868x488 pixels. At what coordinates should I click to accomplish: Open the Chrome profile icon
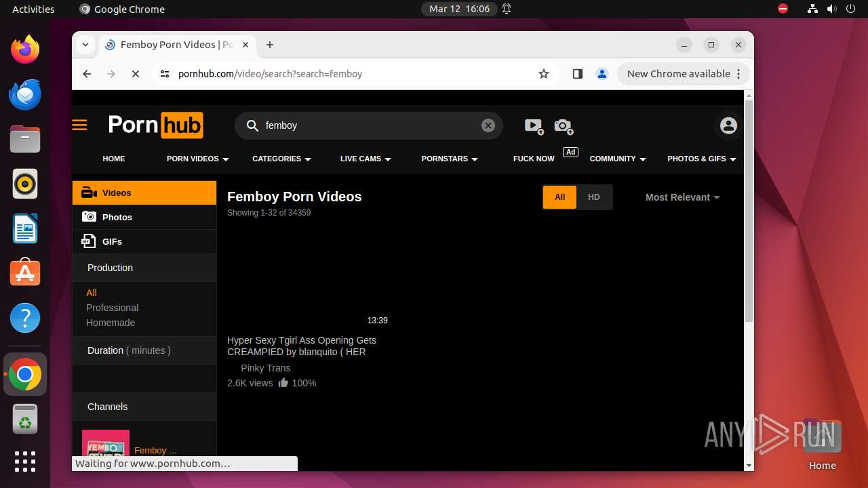(x=602, y=74)
